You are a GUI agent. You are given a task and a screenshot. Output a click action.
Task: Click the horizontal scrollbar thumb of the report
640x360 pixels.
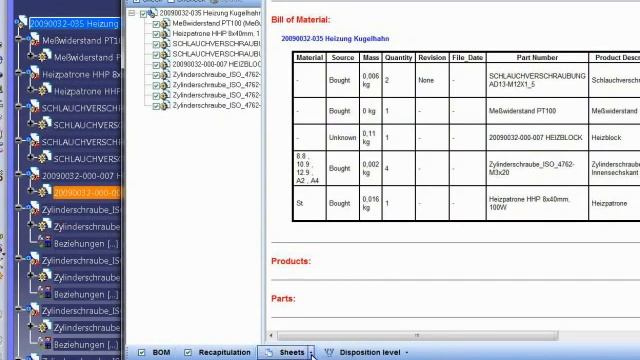417,336
